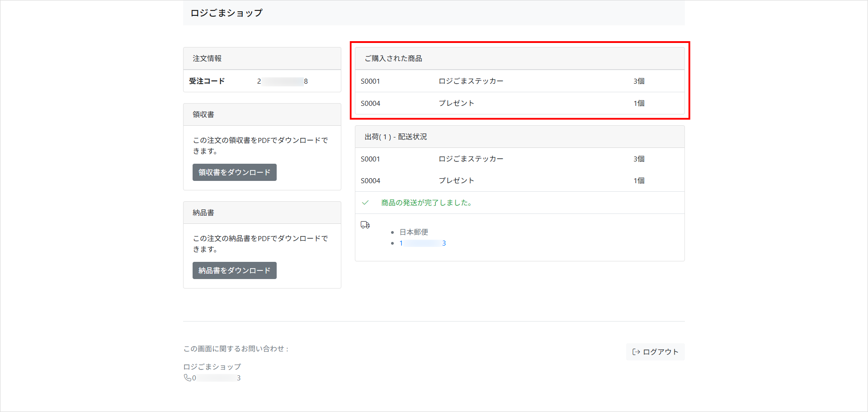Click the ご購入された商品 heading
The image size is (868, 412).
tap(393, 58)
